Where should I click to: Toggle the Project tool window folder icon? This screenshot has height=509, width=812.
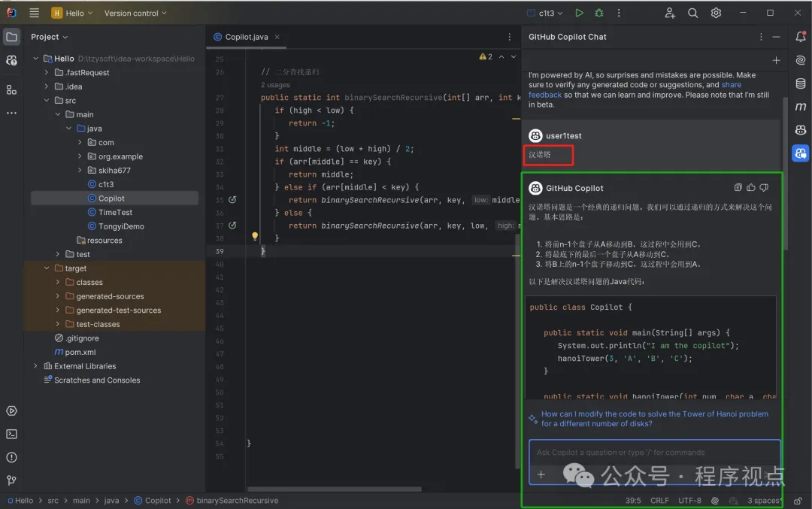coord(11,37)
